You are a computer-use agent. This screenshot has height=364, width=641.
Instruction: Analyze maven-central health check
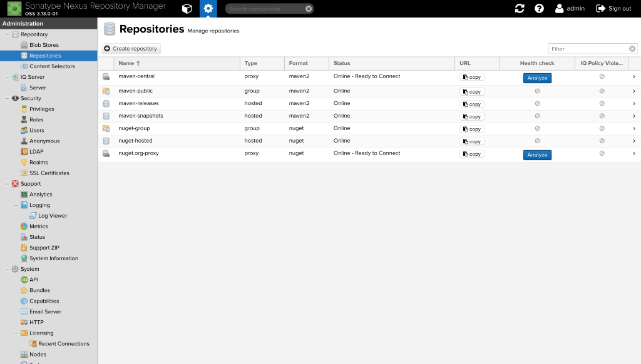click(537, 78)
